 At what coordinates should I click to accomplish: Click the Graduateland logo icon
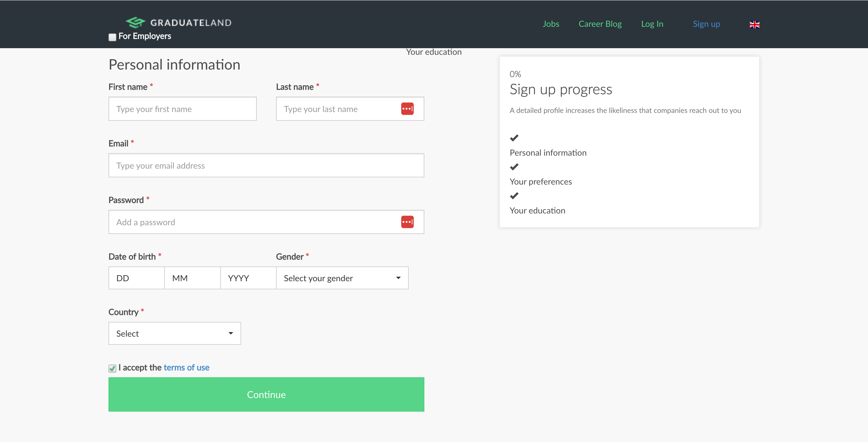point(135,23)
